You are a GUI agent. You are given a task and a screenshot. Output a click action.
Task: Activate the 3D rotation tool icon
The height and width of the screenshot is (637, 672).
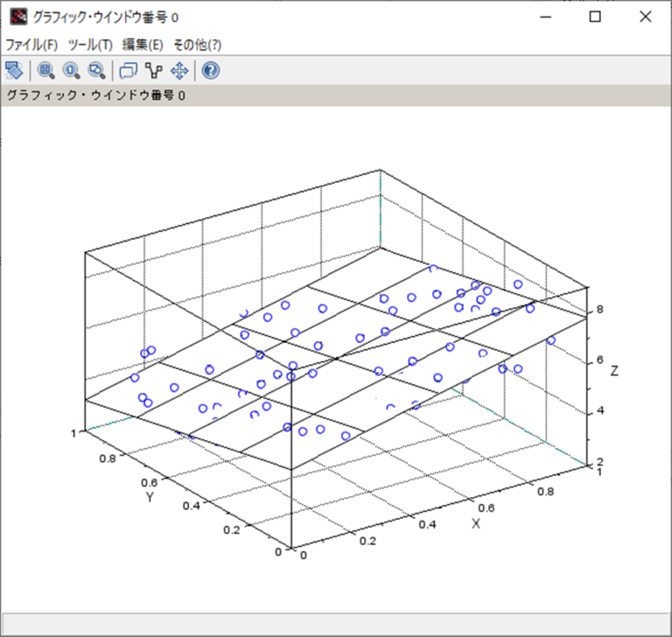[14, 71]
